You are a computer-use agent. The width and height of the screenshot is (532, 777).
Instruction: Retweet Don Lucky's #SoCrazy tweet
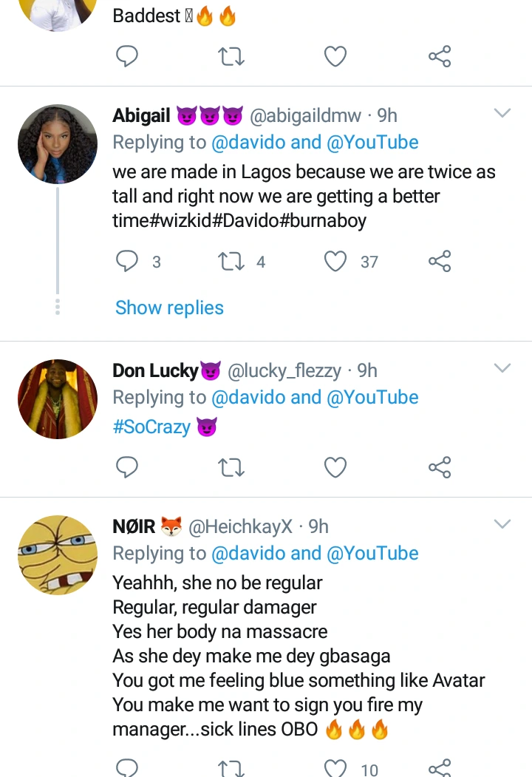(232, 467)
